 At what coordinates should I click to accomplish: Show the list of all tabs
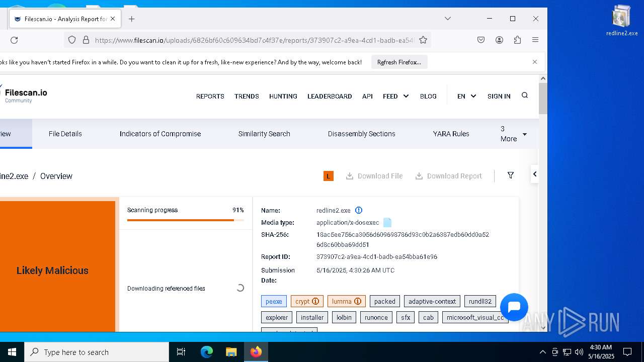[447, 19]
